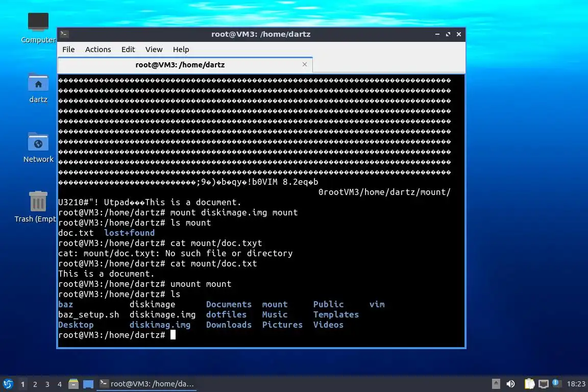Click 'Documents' in the directory listing
Viewport: 588px width, 392px height.
pyautogui.click(x=229, y=304)
